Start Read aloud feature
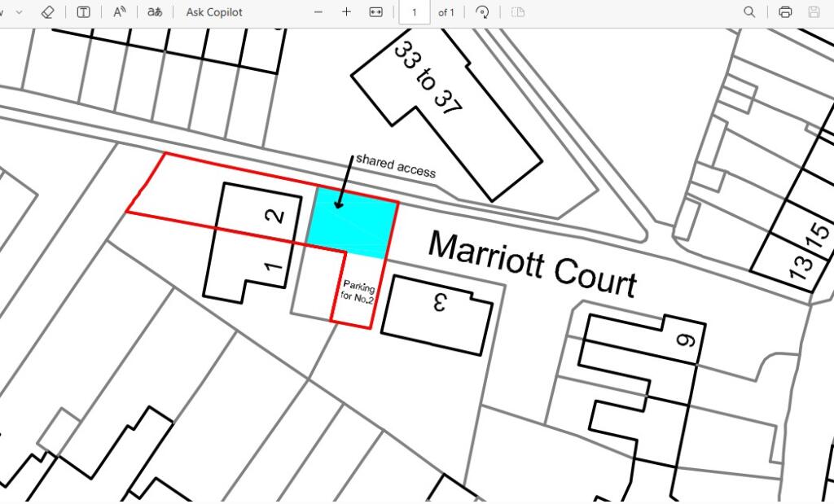The width and height of the screenshot is (834, 504). [120, 12]
